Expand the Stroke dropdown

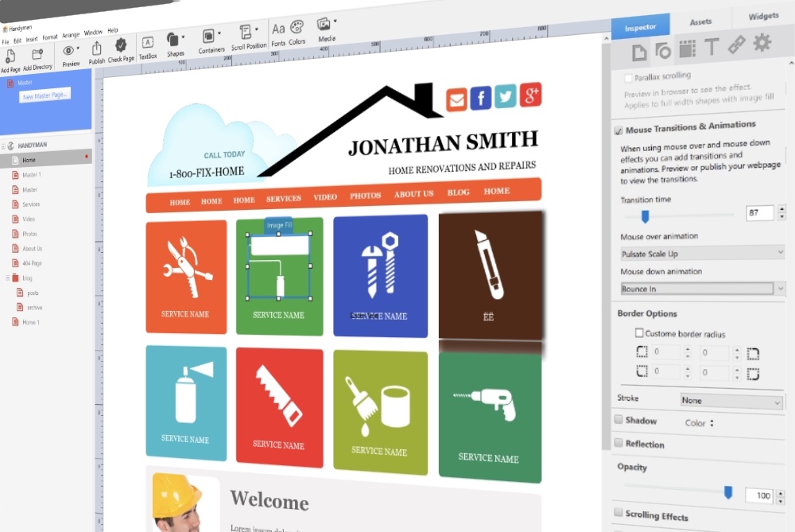(731, 402)
